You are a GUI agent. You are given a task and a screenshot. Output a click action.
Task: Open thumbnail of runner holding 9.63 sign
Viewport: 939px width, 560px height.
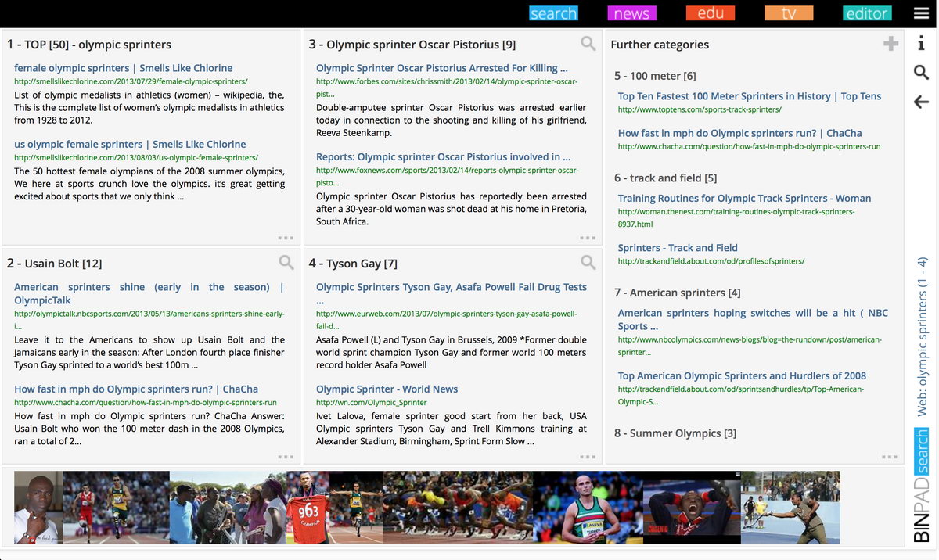(308, 508)
